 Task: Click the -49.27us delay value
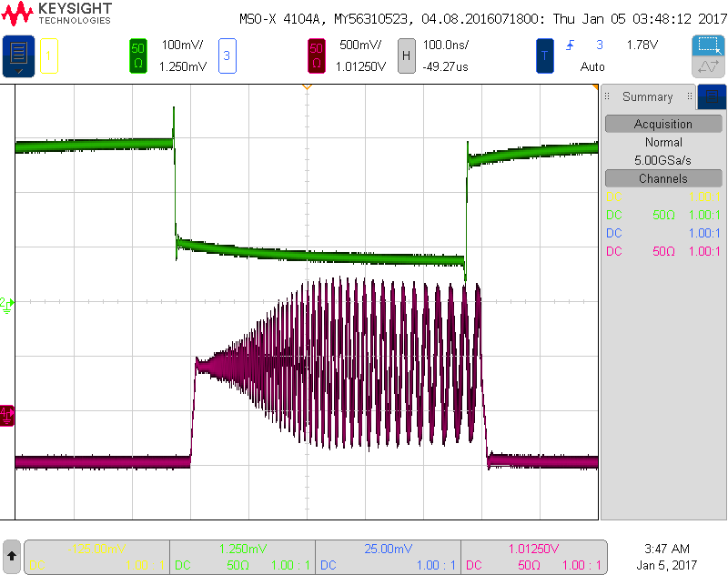click(445, 66)
